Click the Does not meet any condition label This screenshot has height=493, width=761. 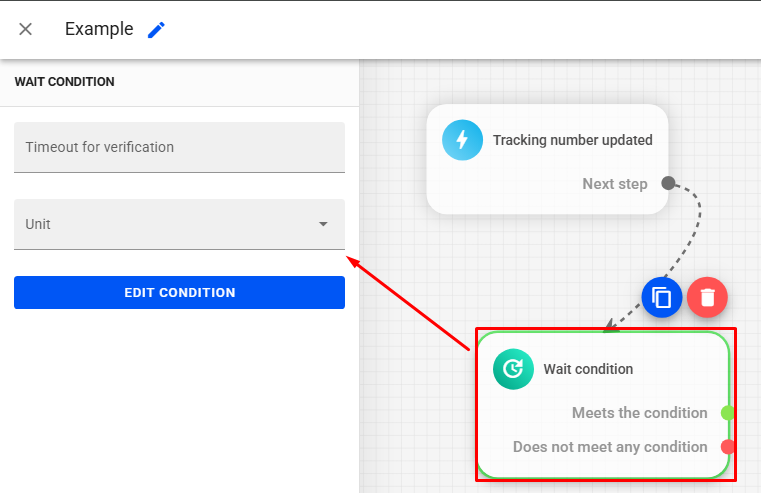[610, 447]
